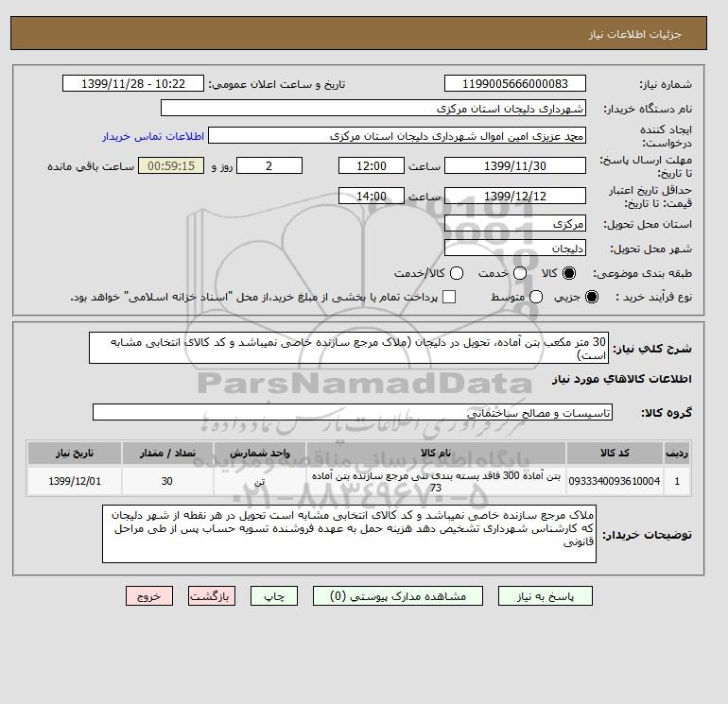Click the بازگشت back button
This screenshot has width=728, height=704.
(212, 596)
